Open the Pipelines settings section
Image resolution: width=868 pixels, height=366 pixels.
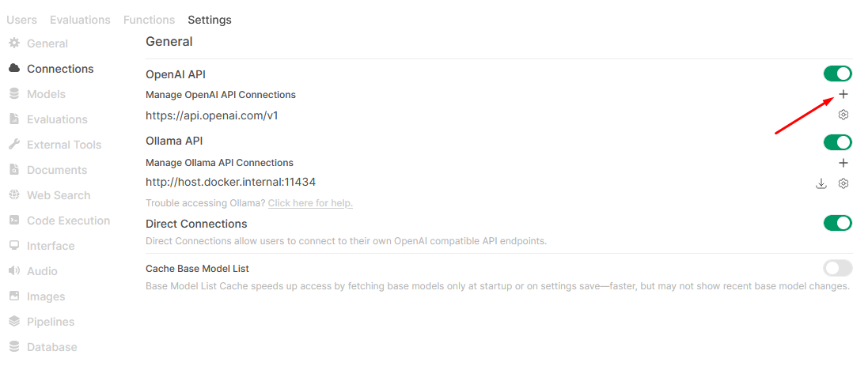pos(51,322)
